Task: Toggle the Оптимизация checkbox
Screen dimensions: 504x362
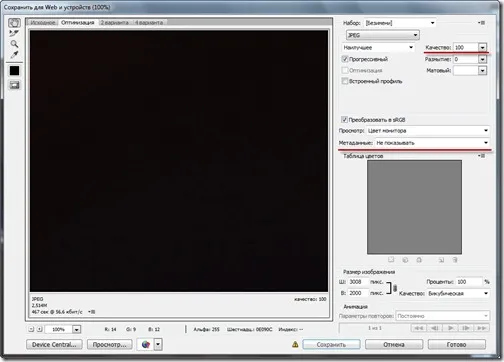Action: click(345, 70)
